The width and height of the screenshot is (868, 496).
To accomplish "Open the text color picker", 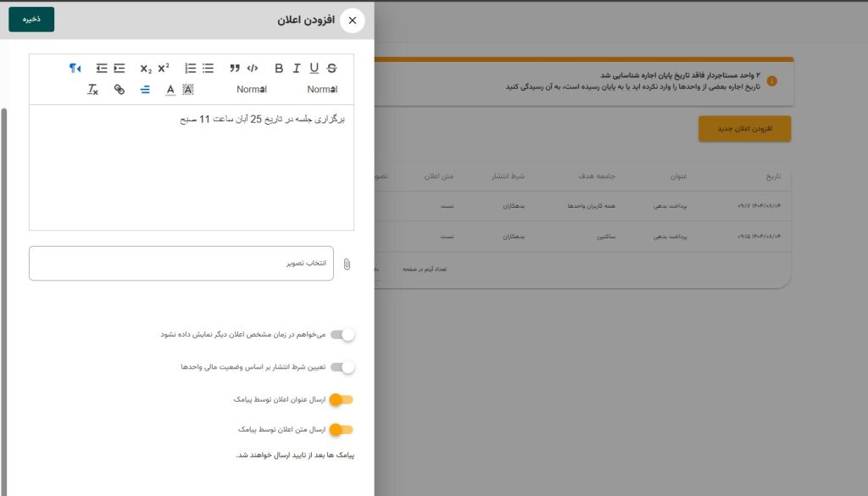I will (x=170, y=89).
